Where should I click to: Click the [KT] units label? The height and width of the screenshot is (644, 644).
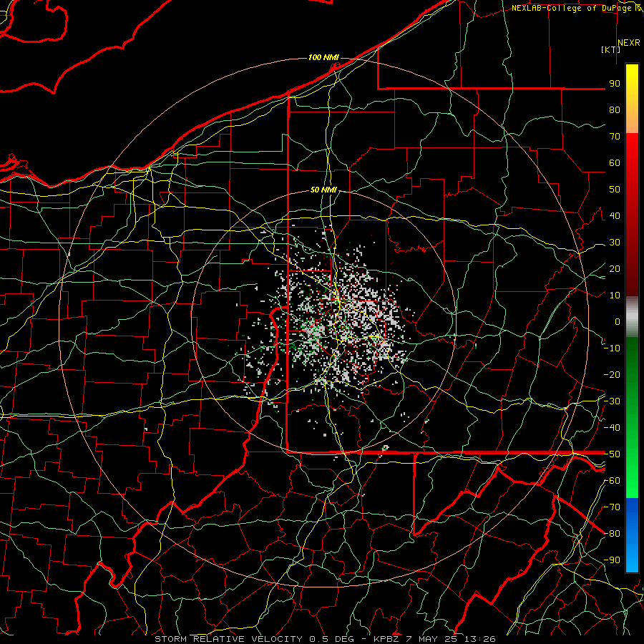(611, 49)
